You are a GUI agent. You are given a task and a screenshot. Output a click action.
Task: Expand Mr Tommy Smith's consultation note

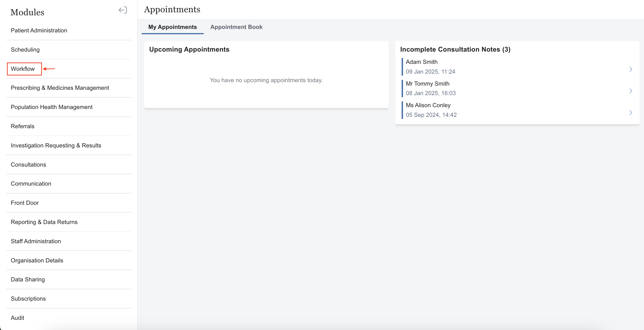point(631,91)
